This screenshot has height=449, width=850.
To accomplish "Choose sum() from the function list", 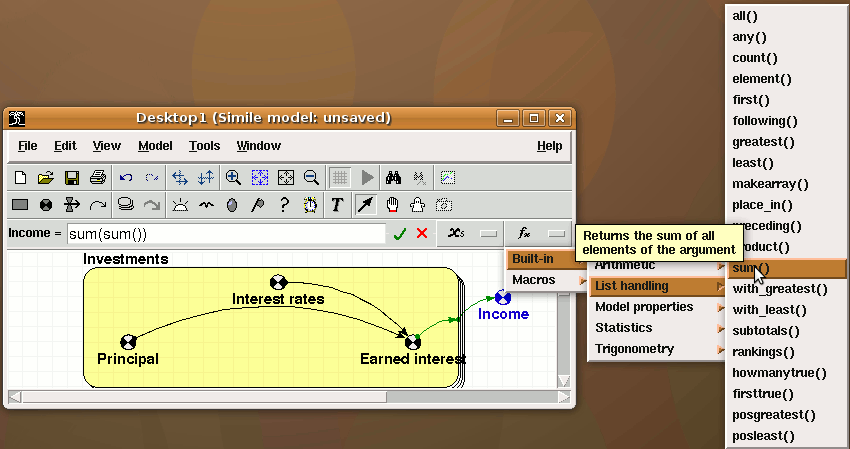I will [x=787, y=268].
